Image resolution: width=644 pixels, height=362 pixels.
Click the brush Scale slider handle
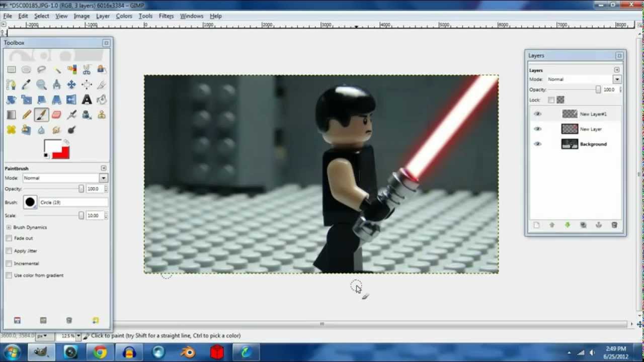pos(81,215)
